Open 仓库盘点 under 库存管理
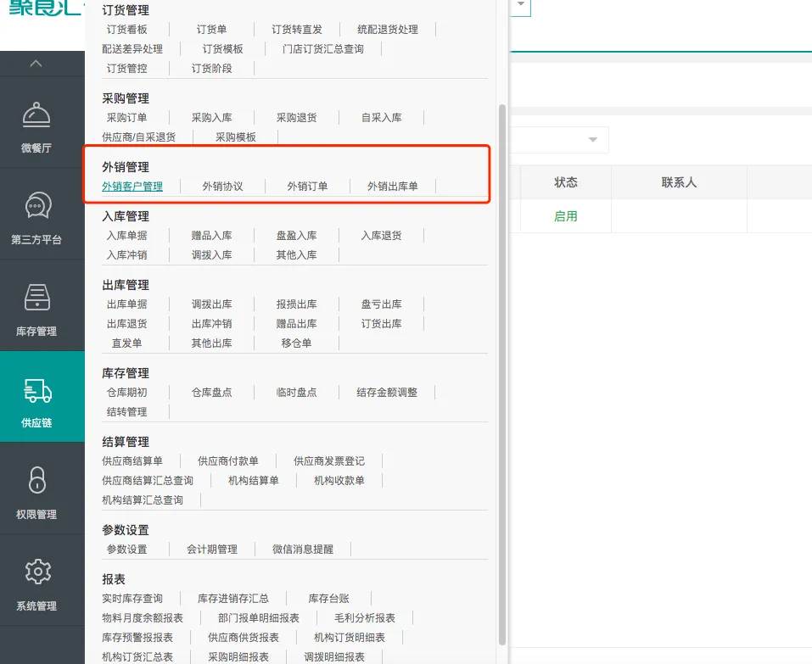This screenshot has height=664, width=812. tap(211, 393)
